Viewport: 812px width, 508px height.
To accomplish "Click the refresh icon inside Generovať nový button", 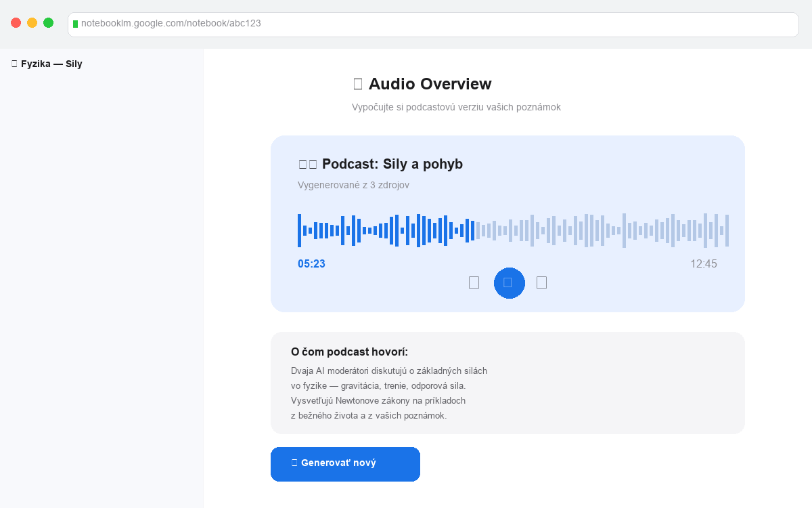I will tap(294, 464).
